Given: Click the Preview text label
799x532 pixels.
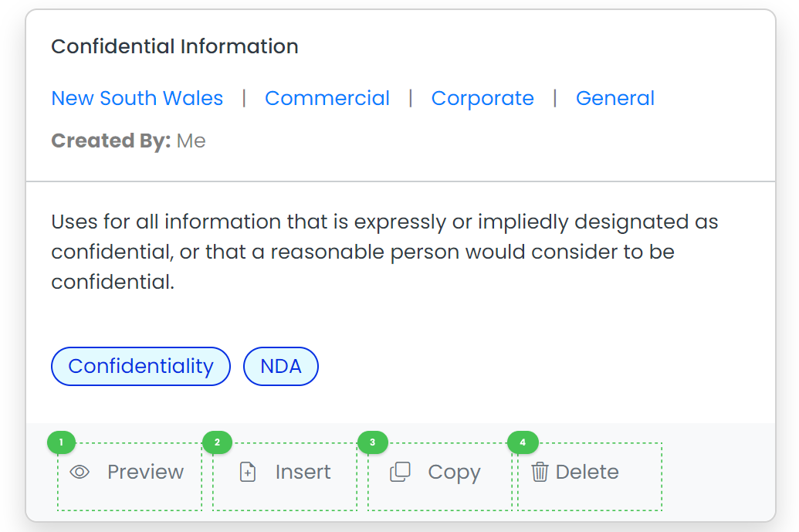Looking at the screenshot, I should (145, 473).
